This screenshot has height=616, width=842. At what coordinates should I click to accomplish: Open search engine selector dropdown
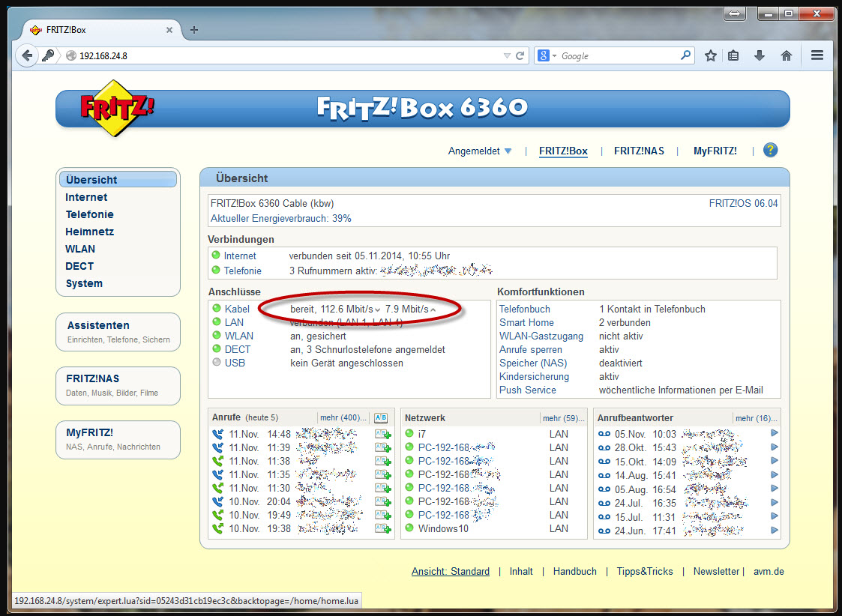pyautogui.click(x=547, y=55)
